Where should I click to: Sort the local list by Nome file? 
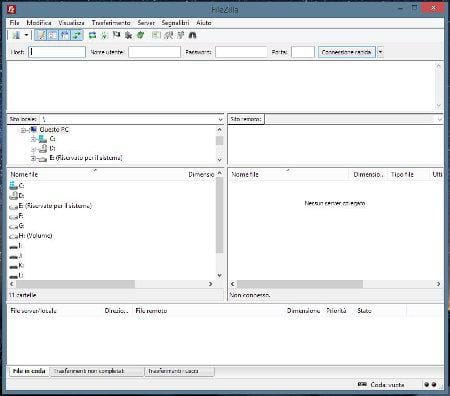point(24,174)
